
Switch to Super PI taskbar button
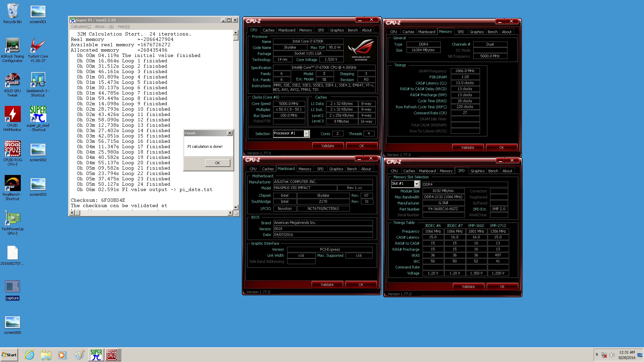(96, 355)
